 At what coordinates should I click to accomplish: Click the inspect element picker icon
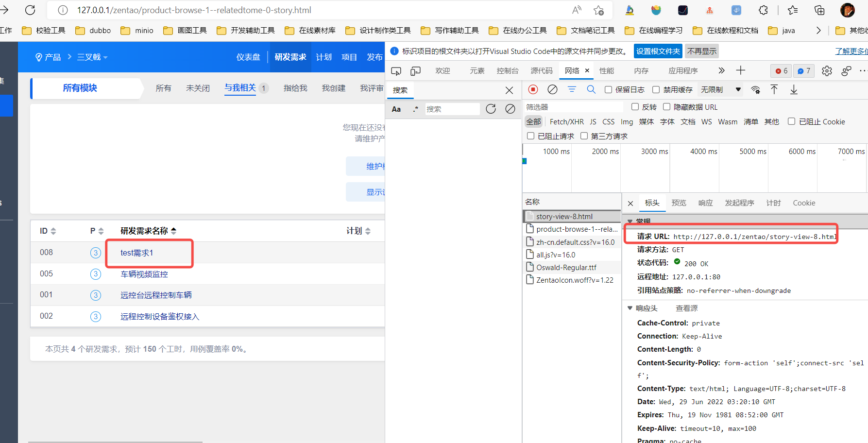pos(396,71)
